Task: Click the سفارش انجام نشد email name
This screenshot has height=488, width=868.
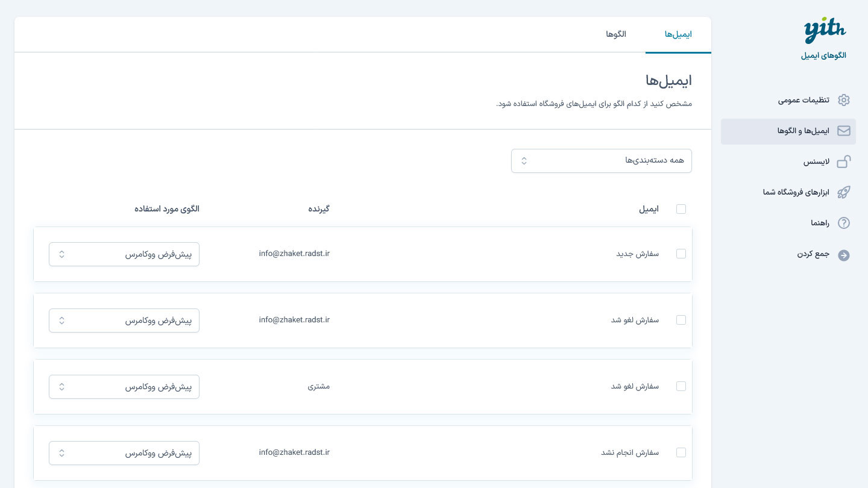Action: (630, 452)
